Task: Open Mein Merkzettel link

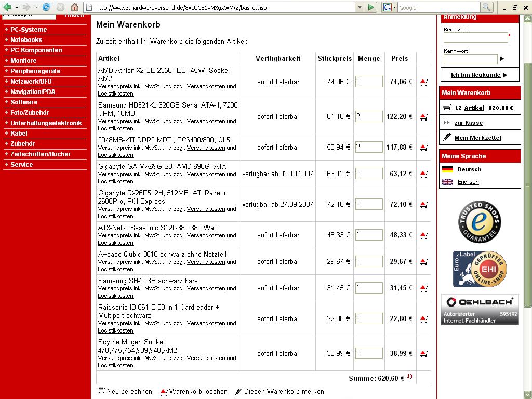Action: click(477, 138)
